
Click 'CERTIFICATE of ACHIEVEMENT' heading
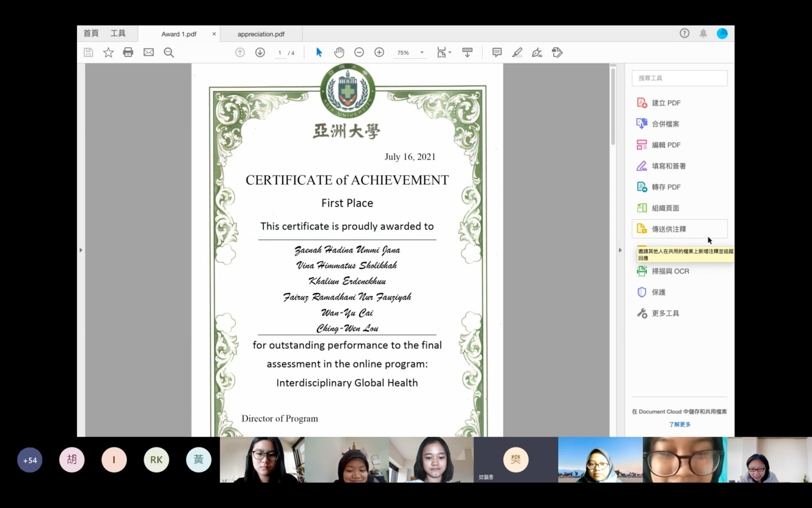tap(347, 180)
